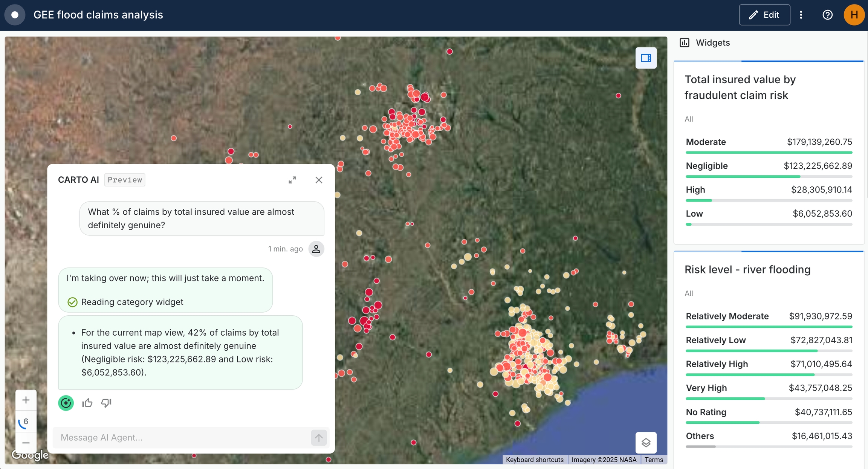
Task: Open the H account menu
Action: tap(854, 15)
